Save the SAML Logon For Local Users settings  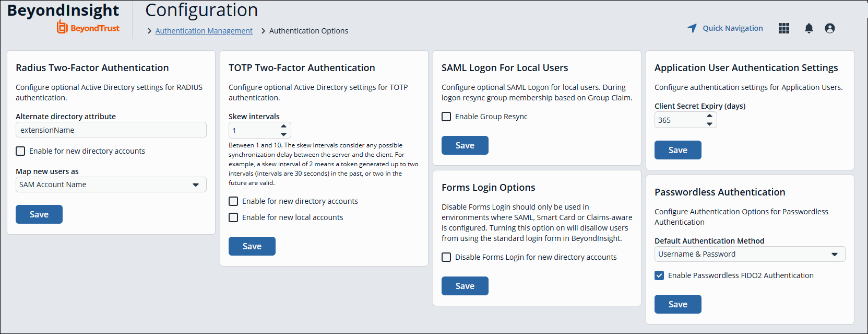click(x=465, y=145)
